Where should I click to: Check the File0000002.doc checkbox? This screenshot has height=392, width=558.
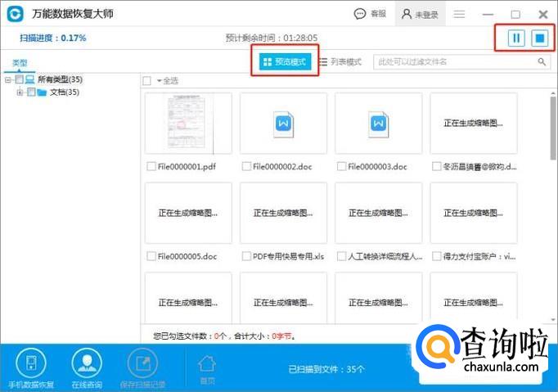(x=246, y=166)
